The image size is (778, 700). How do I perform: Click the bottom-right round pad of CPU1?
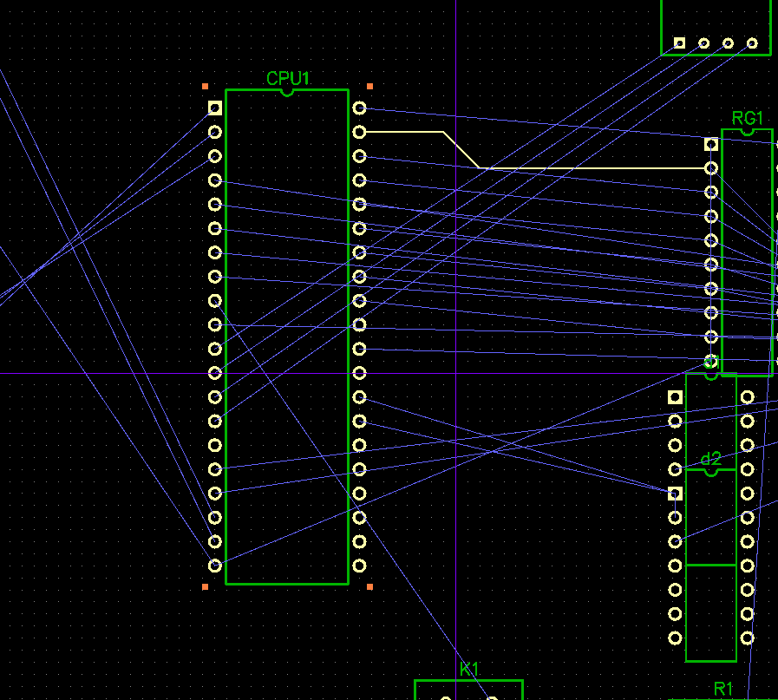click(x=359, y=566)
